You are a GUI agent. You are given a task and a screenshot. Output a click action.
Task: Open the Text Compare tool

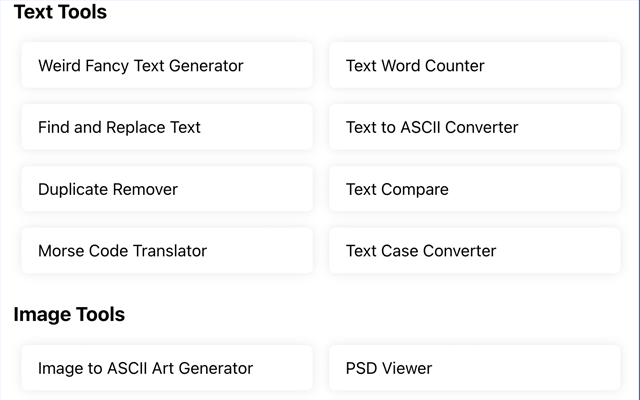tap(397, 189)
